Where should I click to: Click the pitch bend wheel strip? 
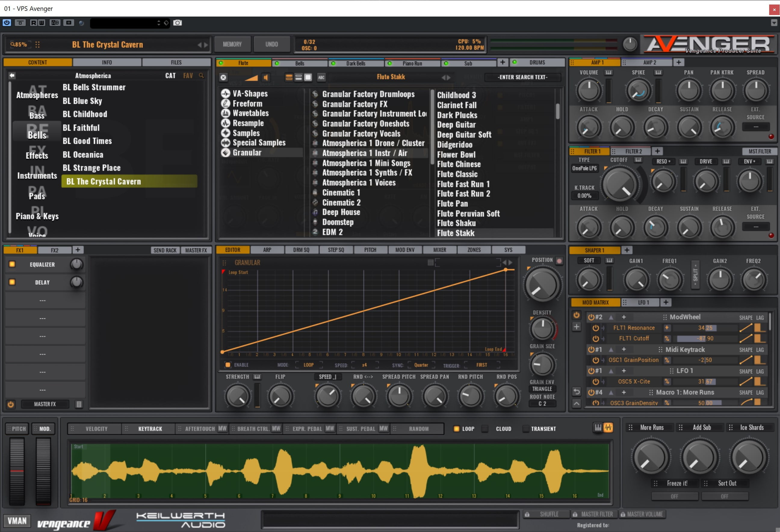point(17,471)
